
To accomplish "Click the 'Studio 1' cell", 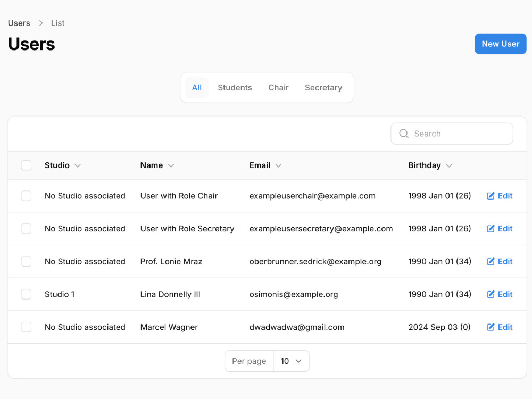I will point(60,294).
